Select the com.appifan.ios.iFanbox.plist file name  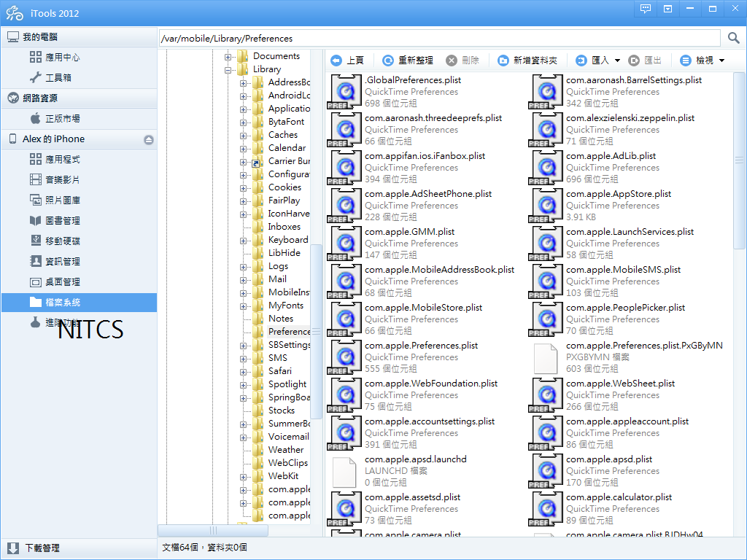[425, 156]
